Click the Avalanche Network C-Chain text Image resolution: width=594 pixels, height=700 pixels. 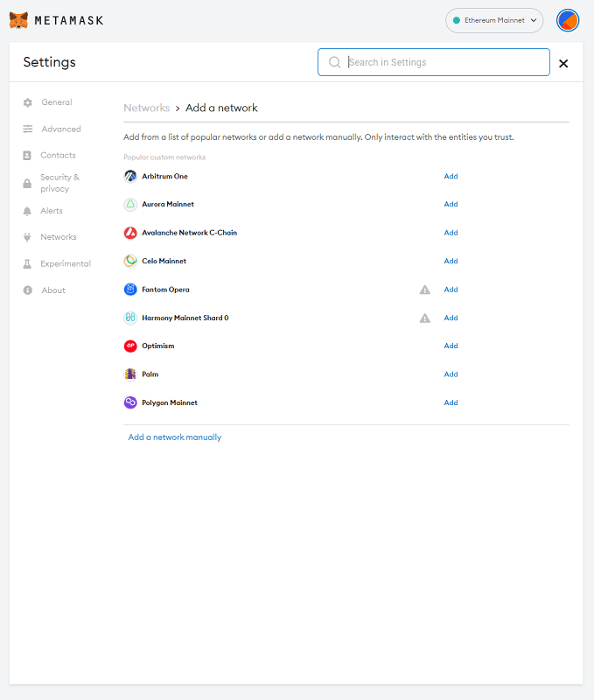[x=189, y=233]
